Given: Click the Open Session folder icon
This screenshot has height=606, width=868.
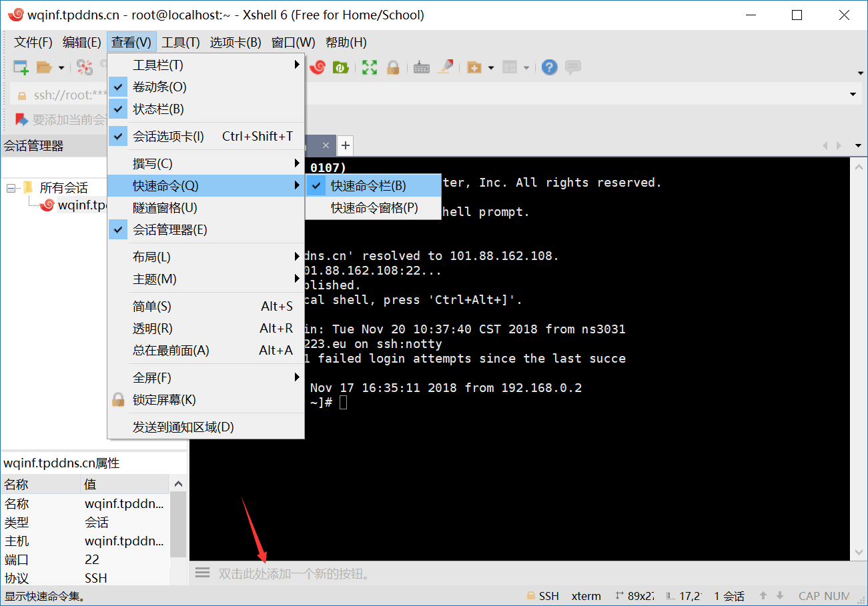Looking at the screenshot, I should [44, 67].
